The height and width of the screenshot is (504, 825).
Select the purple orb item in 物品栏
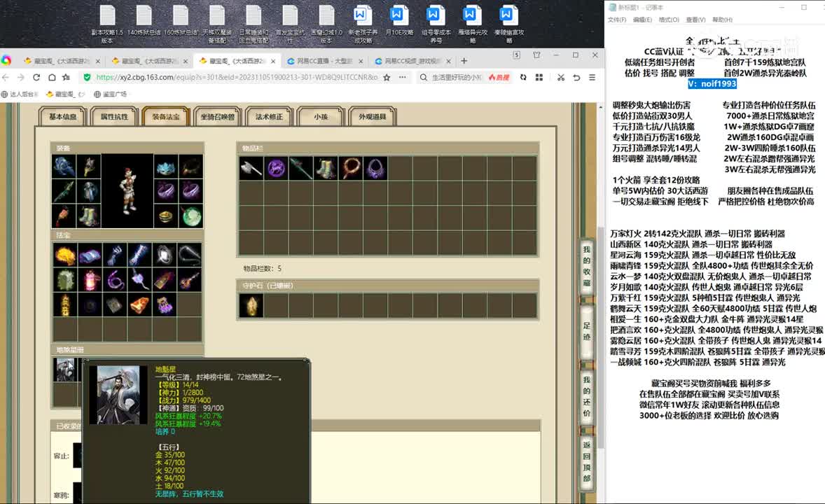click(x=276, y=169)
